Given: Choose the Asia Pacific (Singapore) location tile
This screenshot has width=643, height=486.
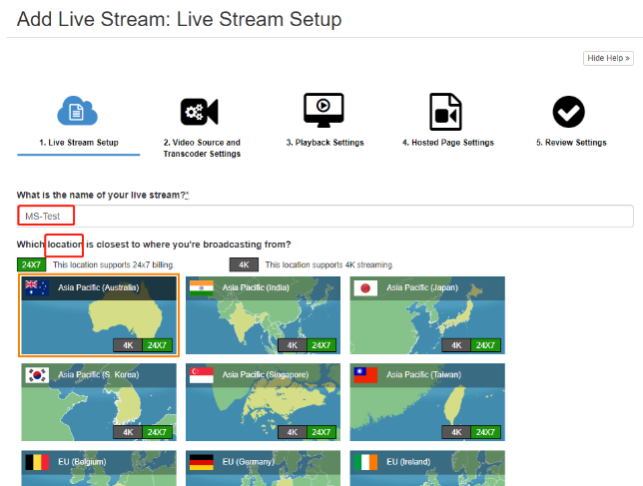Looking at the screenshot, I should (263, 402).
